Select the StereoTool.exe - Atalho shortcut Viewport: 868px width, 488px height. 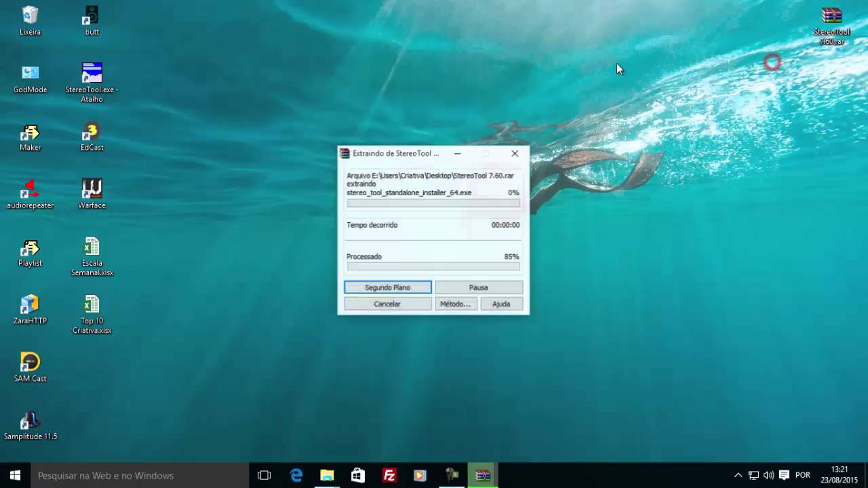pos(92,83)
